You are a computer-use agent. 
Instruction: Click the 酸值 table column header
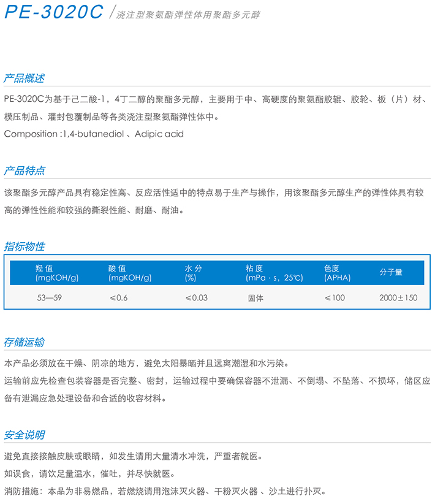click(x=129, y=273)
